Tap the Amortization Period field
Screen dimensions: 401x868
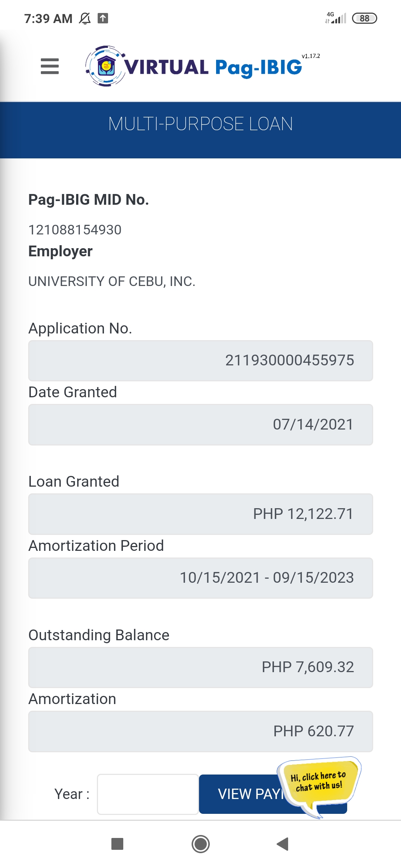pos(200,578)
